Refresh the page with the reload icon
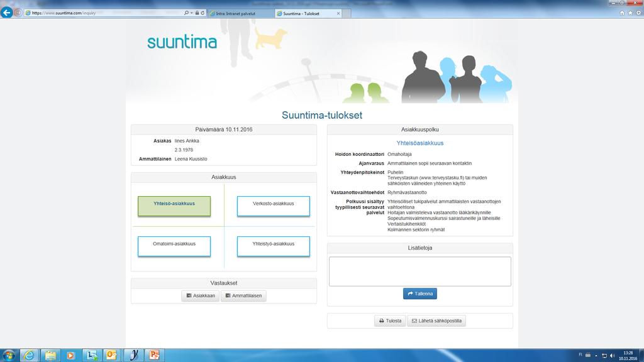Screen dimensions: 644x362 tap(203, 13)
